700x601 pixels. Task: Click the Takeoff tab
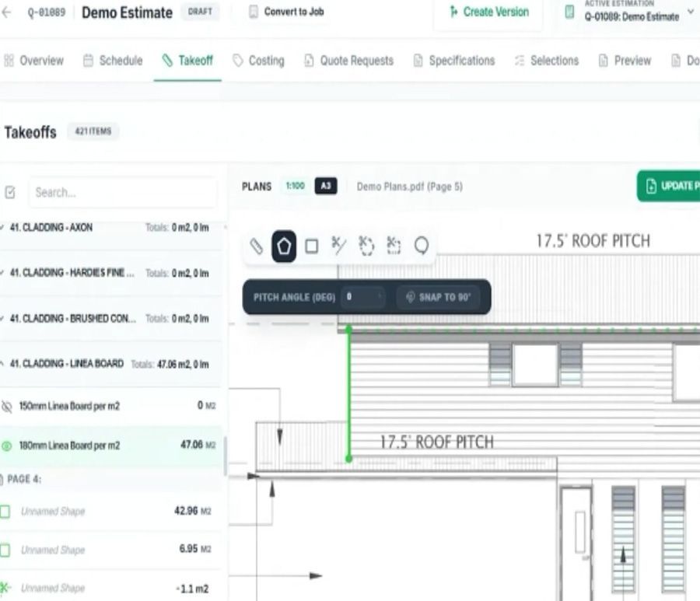pos(187,61)
